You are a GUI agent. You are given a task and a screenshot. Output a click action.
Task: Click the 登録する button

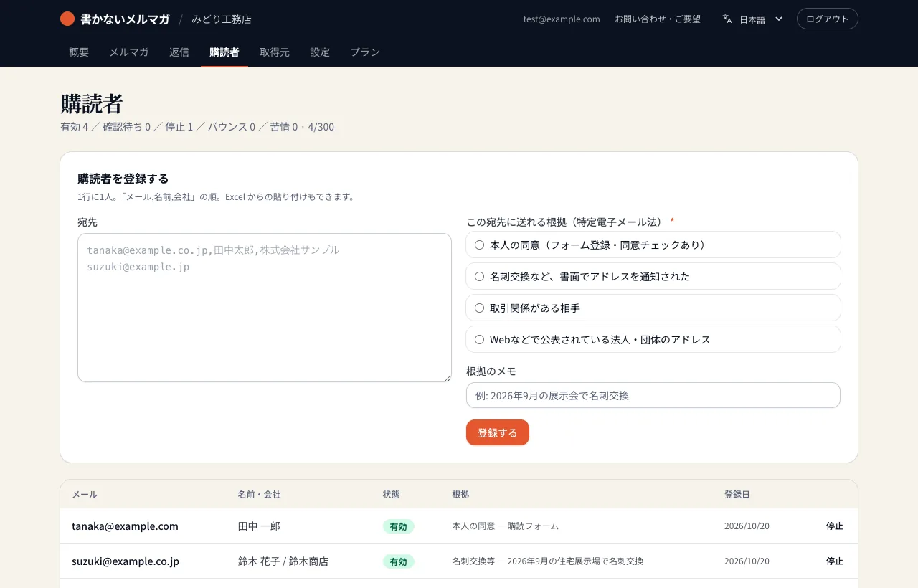[498, 432]
